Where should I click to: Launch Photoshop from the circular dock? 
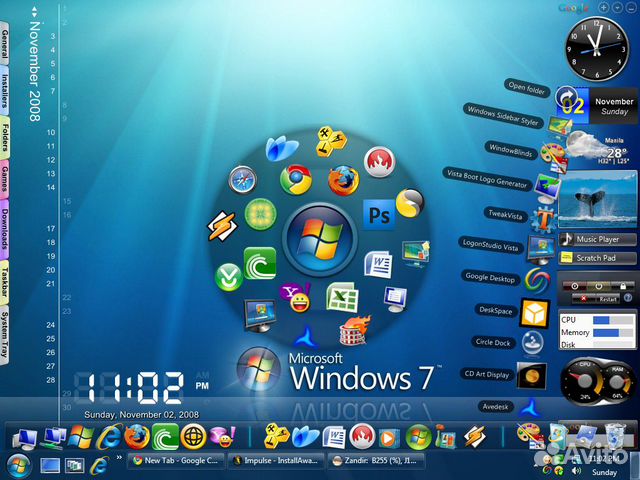379,215
